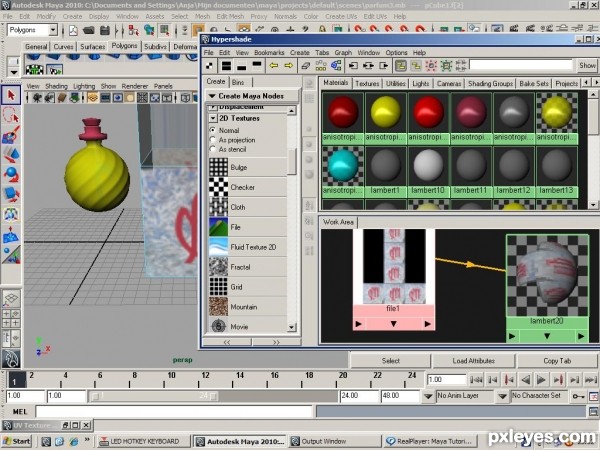Open the Surfaces shelf tab
This screenshot has width=600, height=450.
93,47
